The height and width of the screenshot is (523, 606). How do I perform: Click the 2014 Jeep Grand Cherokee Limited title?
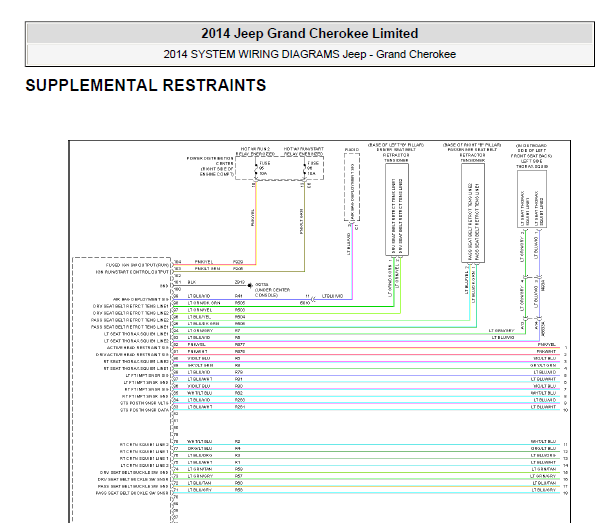point(310,33)
